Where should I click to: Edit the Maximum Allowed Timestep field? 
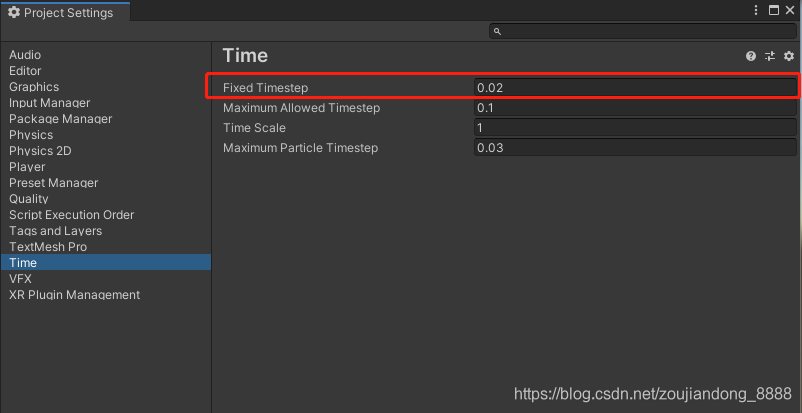(635, 108)
